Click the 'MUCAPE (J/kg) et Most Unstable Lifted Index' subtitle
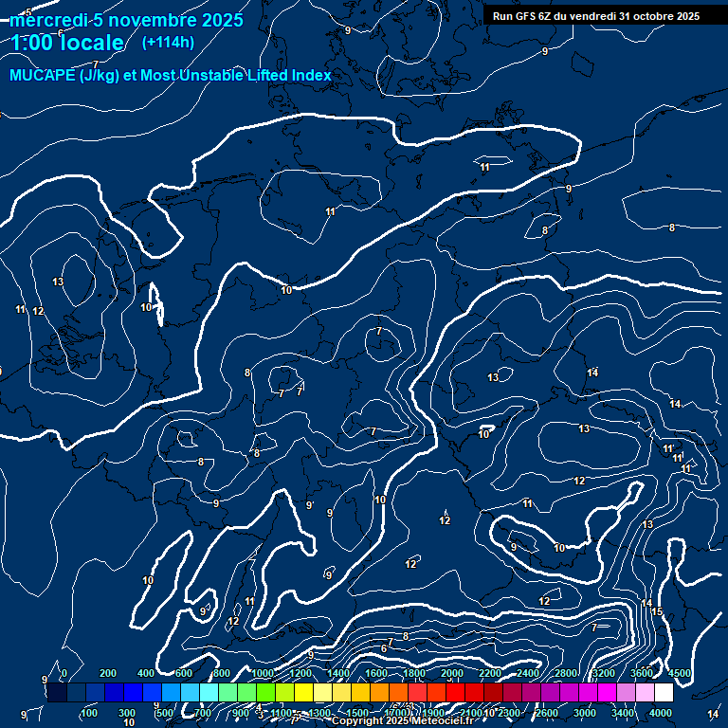728x728 pixels. [171, 75]
